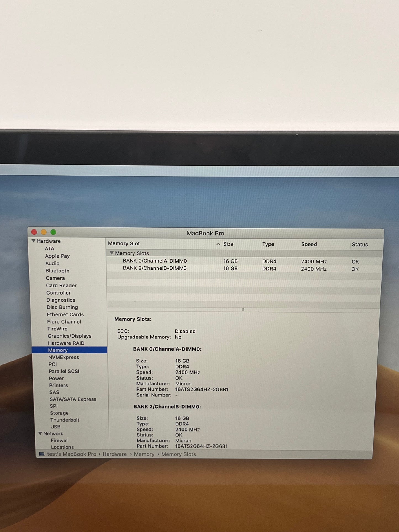This screenshot has height=532, width=399.
Task: Select PCI in the sidebar
Action: tap(52, 364)
